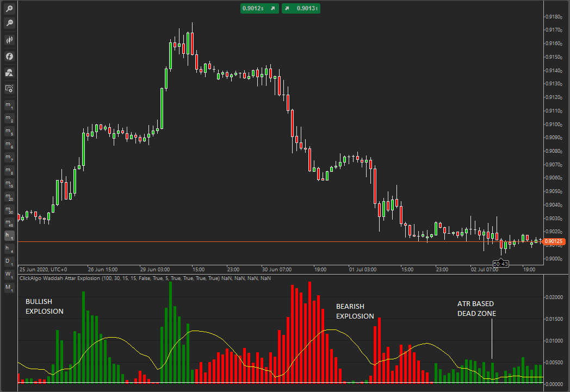
Task: Select the h4 four-hour timeframe
Action: (x=9, y=249)
